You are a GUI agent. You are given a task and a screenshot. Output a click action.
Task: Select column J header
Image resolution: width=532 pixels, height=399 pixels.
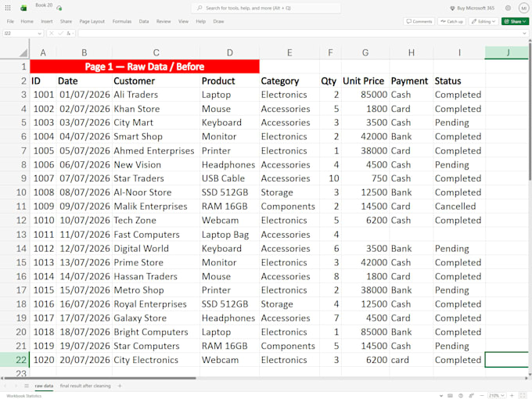[508, 52]
